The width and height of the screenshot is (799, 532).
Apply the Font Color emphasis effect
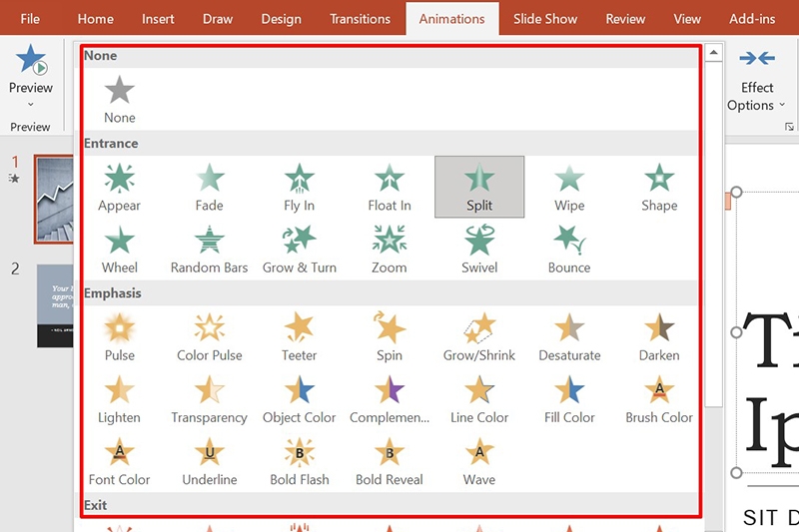coord(119,462)
